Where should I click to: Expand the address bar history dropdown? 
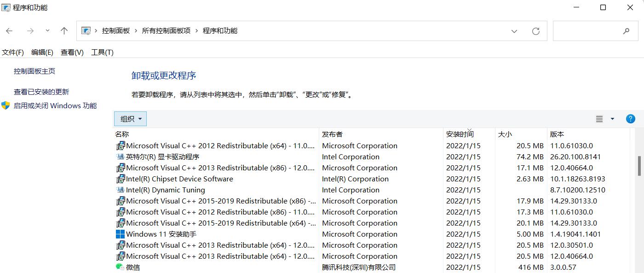514,31
